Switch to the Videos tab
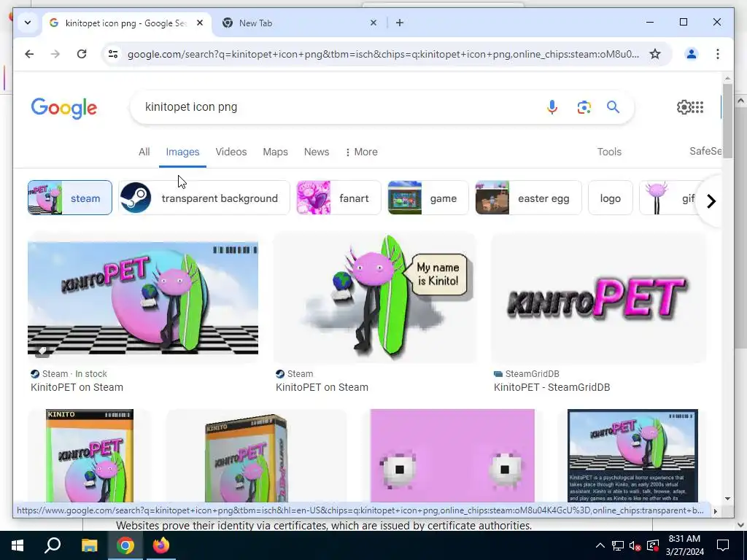This screenshot has width=747, height=560. tap(231, 152)
